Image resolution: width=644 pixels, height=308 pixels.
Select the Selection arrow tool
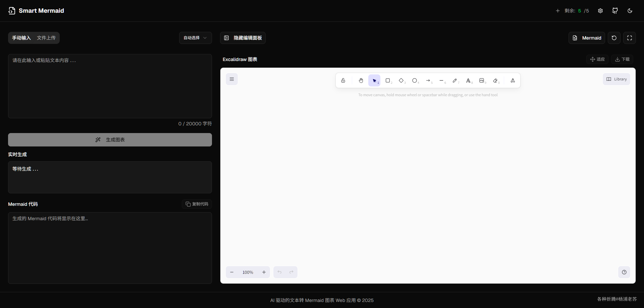pyautogui.click(x=374, y=80)
